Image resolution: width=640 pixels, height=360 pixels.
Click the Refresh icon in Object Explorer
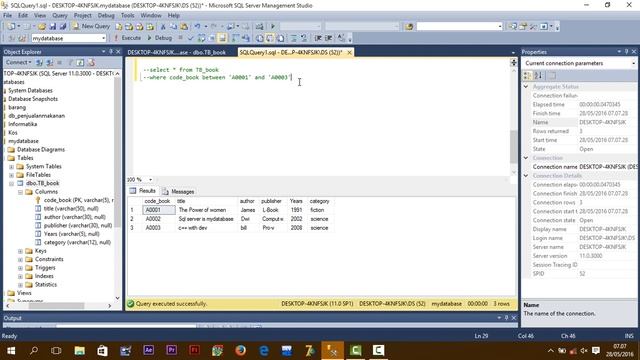(x=80, y=62)
